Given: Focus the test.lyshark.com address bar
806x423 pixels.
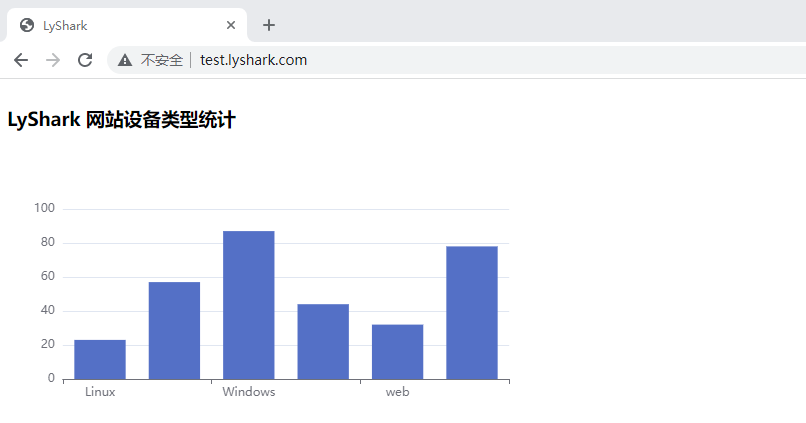Looking at the screenshot, I should click(x=400, y=60).
